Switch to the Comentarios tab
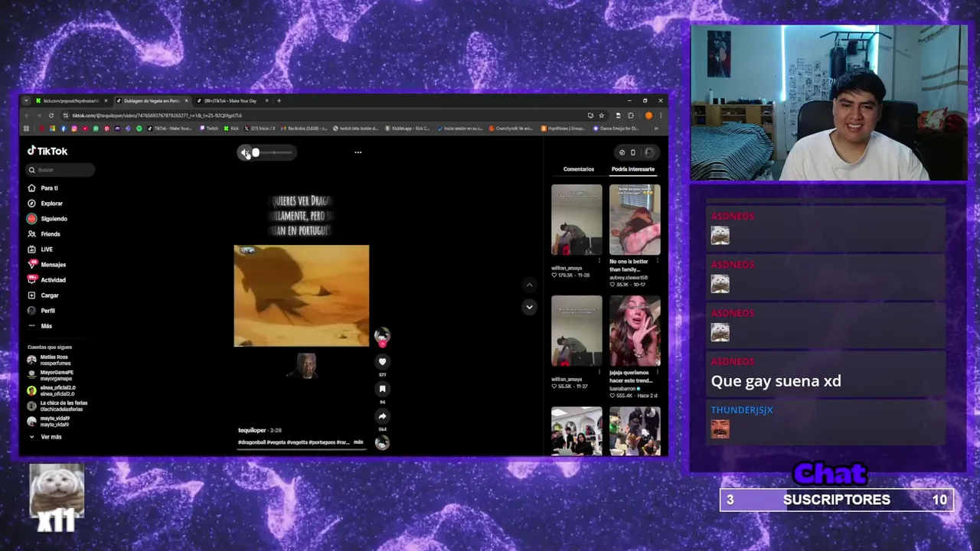This screenshot has height=551, width=980. [578, 169]
